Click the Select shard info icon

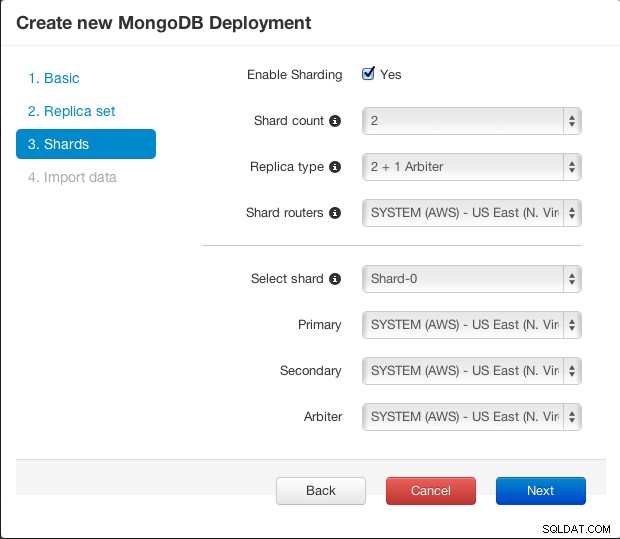[335, 279]
